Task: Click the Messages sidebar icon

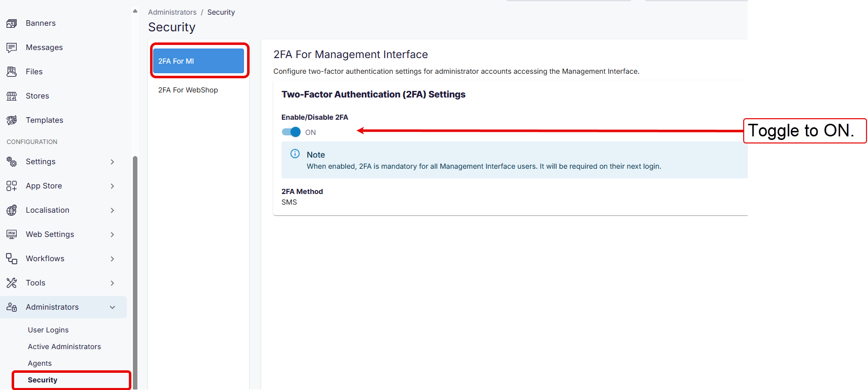Action: (x=12, y=47)
